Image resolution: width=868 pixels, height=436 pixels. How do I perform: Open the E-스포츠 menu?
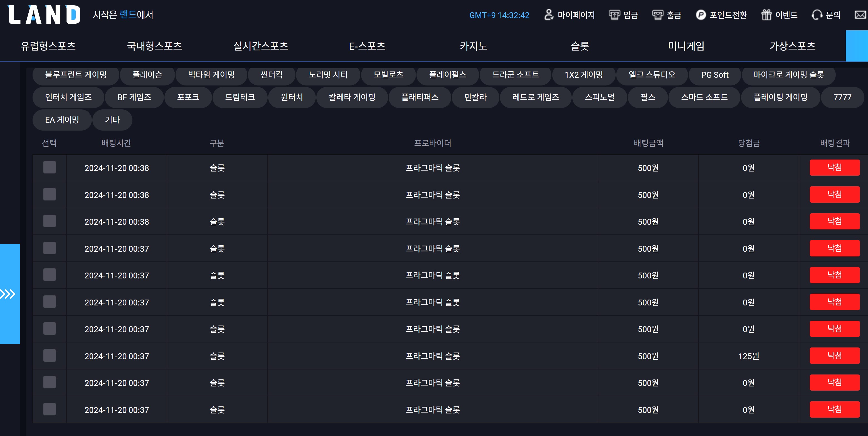367,46
